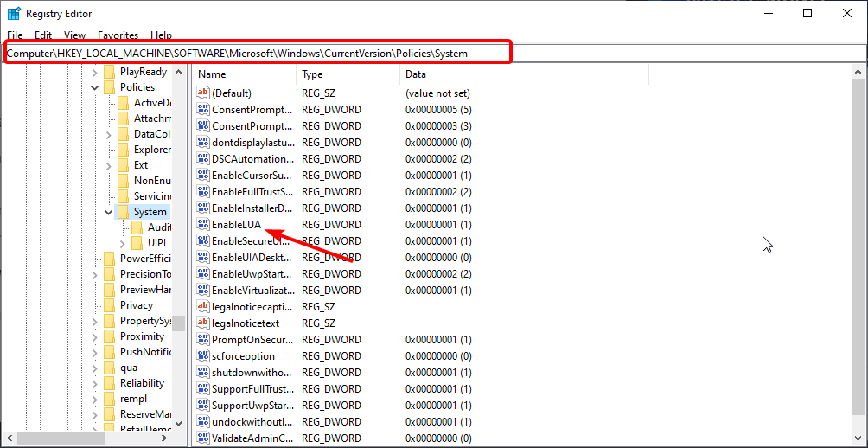This screenshot has height=448, width=868.
Task: Click the SupportFullTrust... DWORD icon
Action: pyautogui.click(x=203, y=388)
